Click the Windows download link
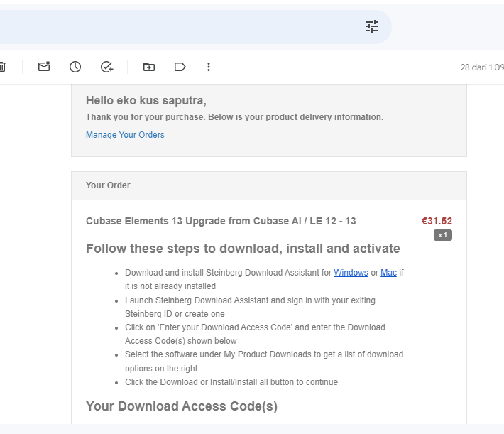Screen dimensions: 504x434 click(351, 273)
